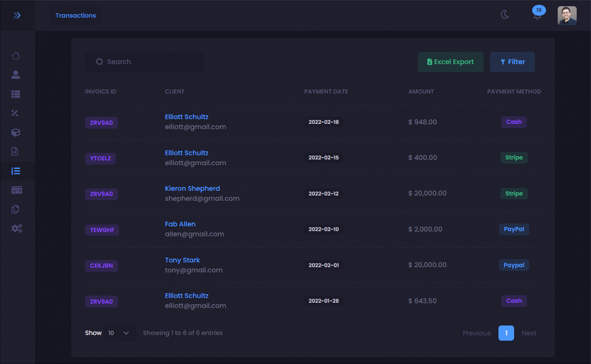Open the Home dashboard icon
The width and height of the screenshot is (591, 364).
[16, 55]
